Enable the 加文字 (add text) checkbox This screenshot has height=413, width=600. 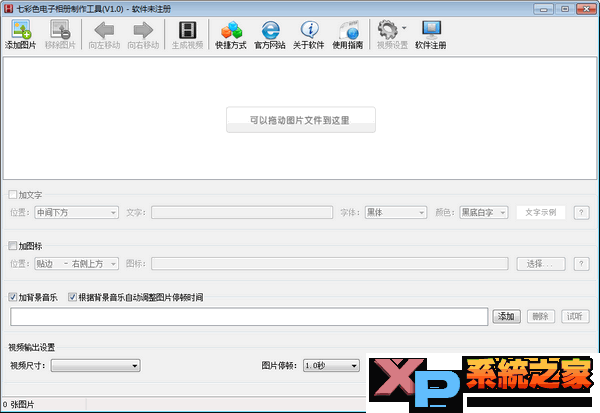[13, 194]
